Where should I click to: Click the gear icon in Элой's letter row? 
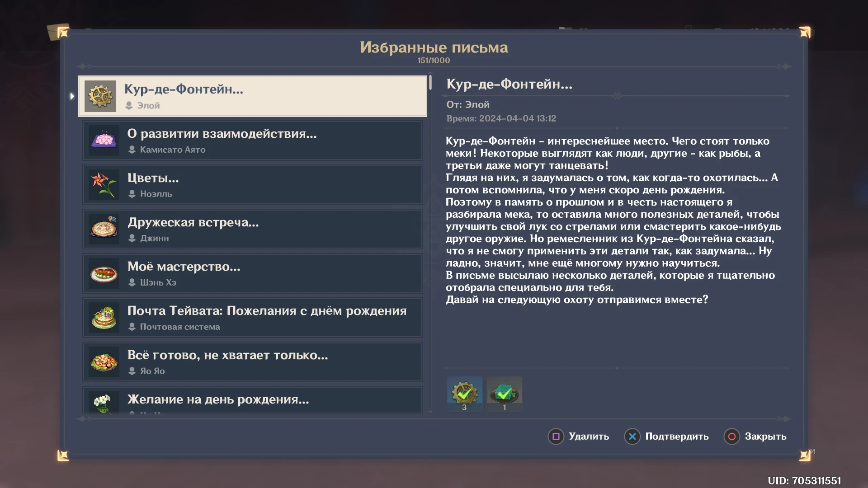pos(100,96)
